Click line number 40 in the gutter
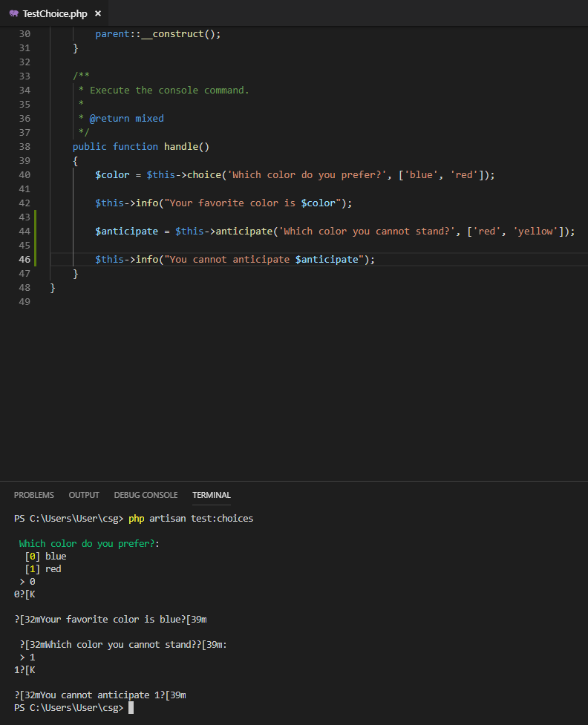Viewport: 588px width, 725px height. click(x=24, y=175)
